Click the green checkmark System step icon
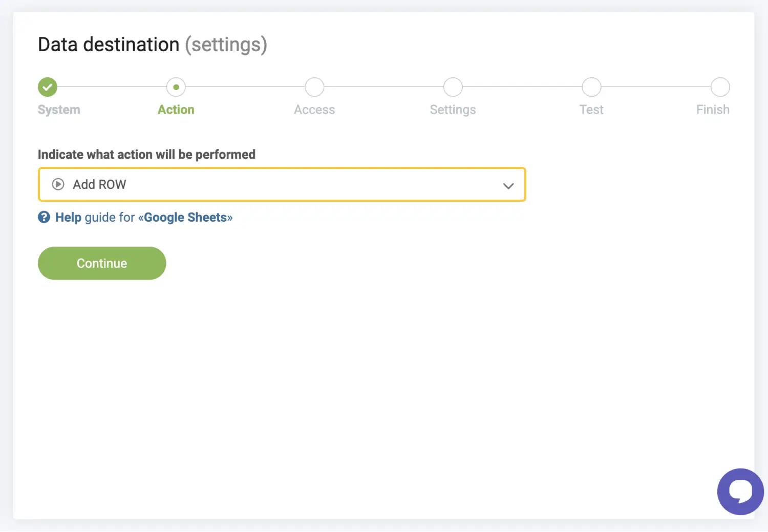Viewport: 768px width, 532px height. (48, 87)
